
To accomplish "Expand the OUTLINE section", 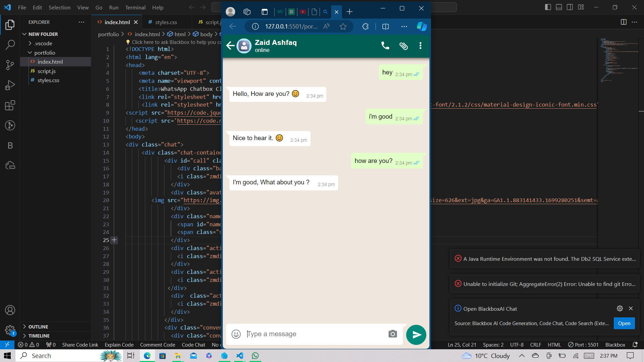I will [38, 326].
